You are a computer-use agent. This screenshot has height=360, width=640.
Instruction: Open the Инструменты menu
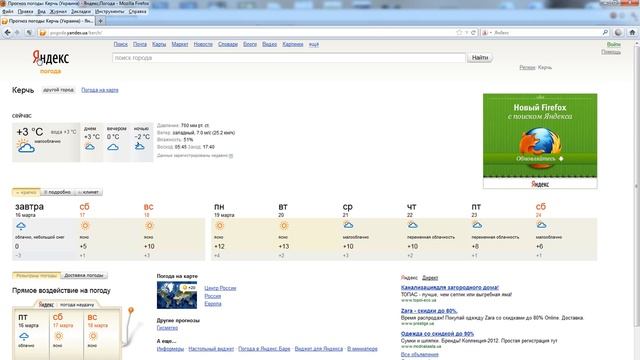[x=109, y=11]
